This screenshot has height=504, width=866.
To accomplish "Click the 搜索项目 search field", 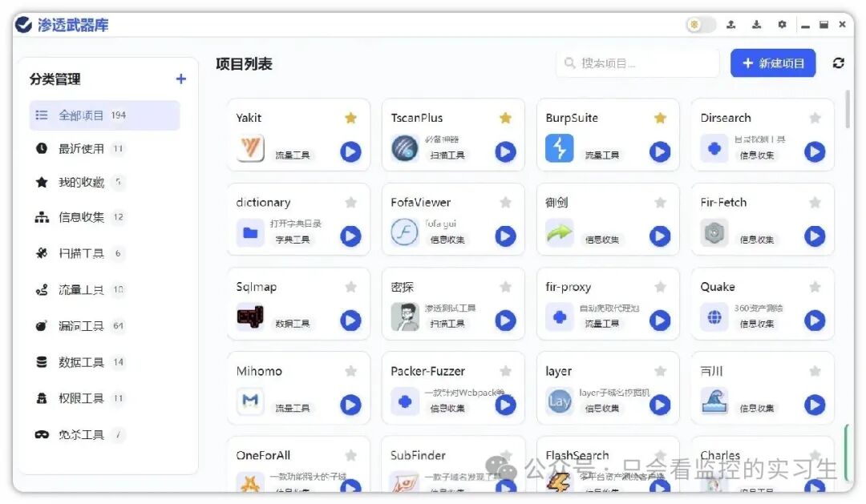I will [x=638, y=63].
